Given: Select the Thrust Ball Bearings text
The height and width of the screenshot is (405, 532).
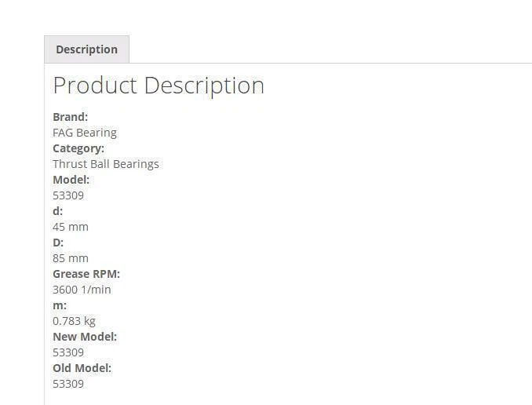Looking at the screenshot, I should tap(106, 164).
